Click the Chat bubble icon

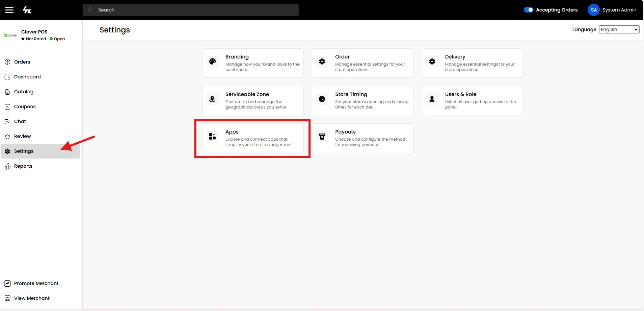(x=7, y=121)
